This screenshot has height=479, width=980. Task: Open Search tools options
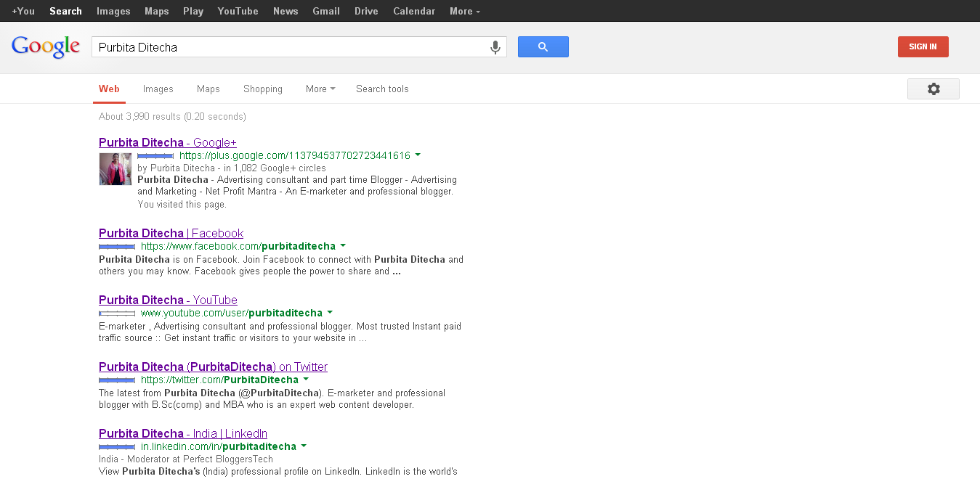(382, 89)
